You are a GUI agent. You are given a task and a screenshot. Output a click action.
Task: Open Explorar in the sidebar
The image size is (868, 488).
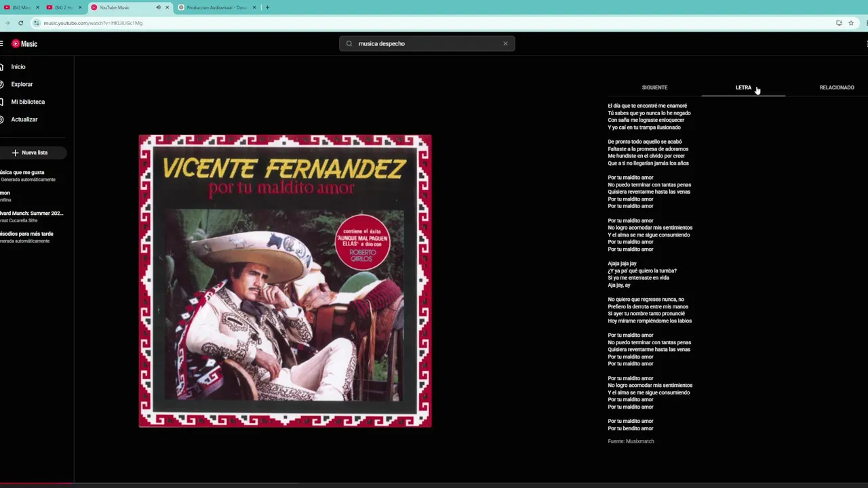[x=22, y=84]
